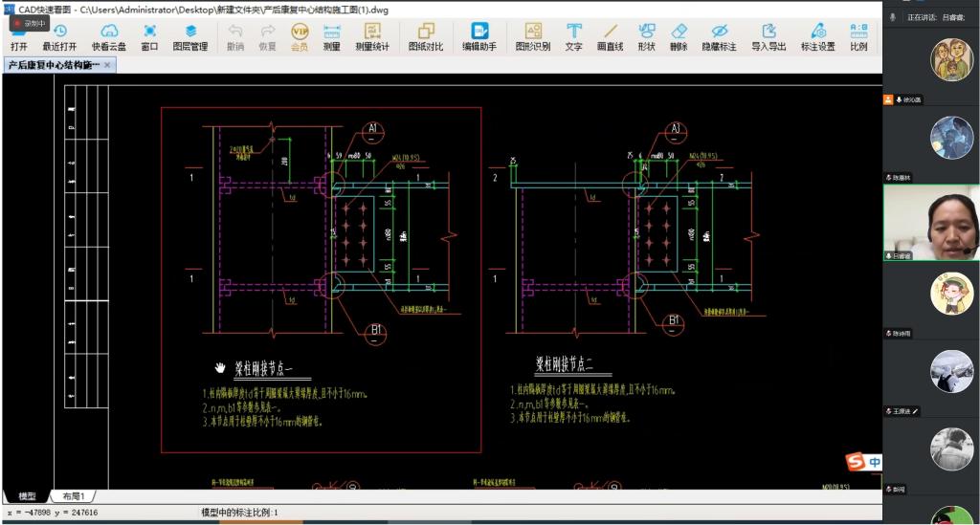Choose the 删除 eraser tool

(679, 36)
